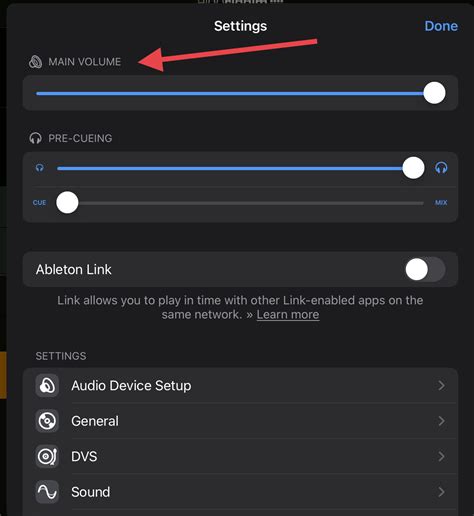The height and width of the screenshot is (516, 474).
Task: Click the Audio Device Setup speaker icon
Action: click(x=47, y=386)
